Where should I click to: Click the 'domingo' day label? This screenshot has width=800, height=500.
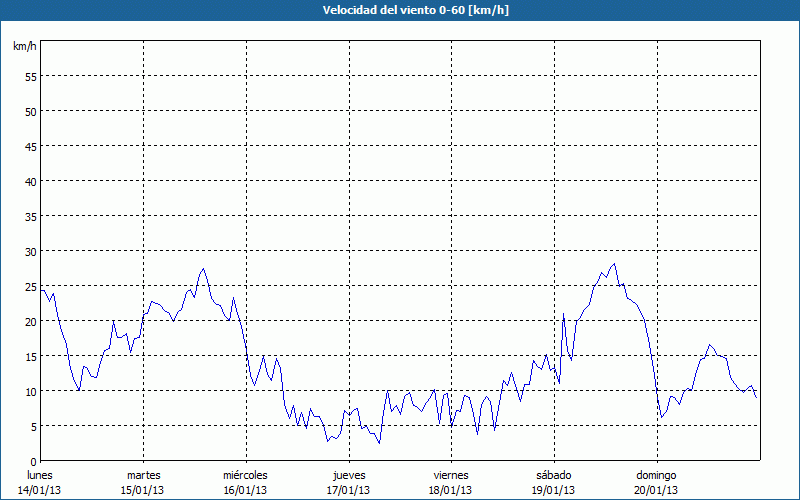(x=656, y=475)
